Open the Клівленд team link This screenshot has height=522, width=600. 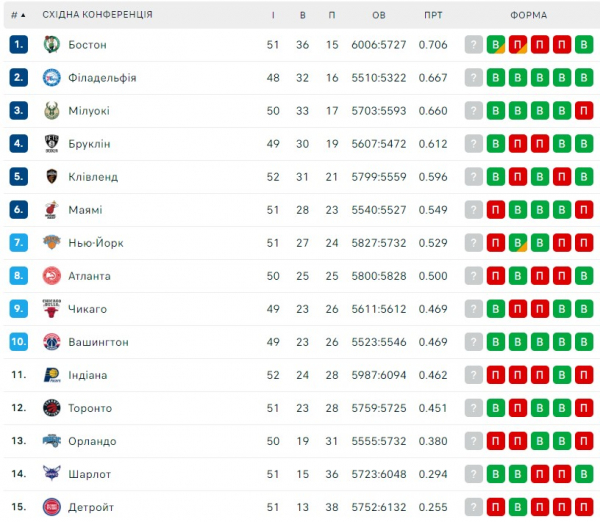pos(93,177)
